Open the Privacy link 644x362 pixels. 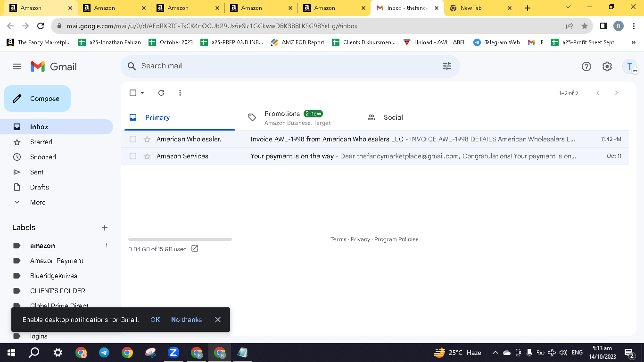360,239
